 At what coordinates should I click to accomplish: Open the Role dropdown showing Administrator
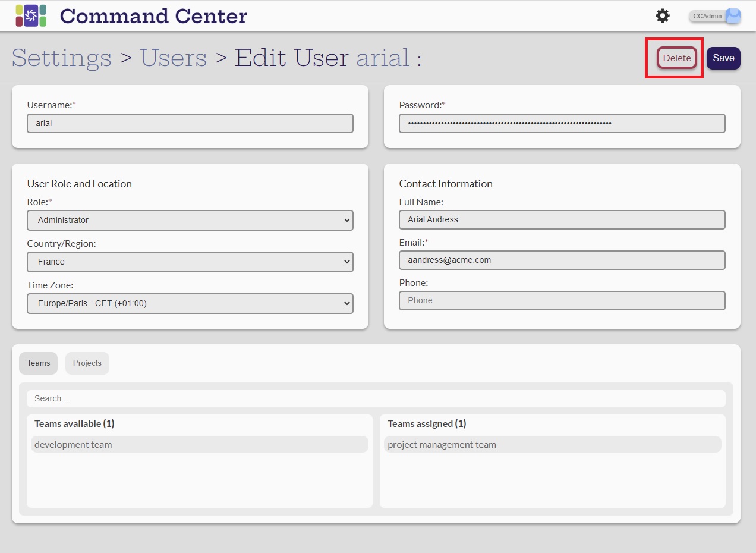(190, 220)
